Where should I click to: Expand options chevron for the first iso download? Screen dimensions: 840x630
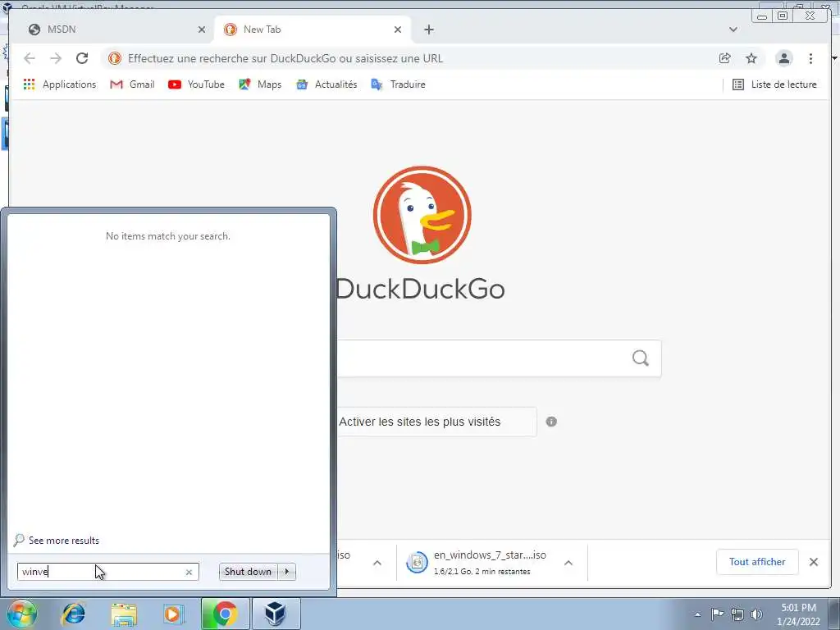tap(377, 563)
